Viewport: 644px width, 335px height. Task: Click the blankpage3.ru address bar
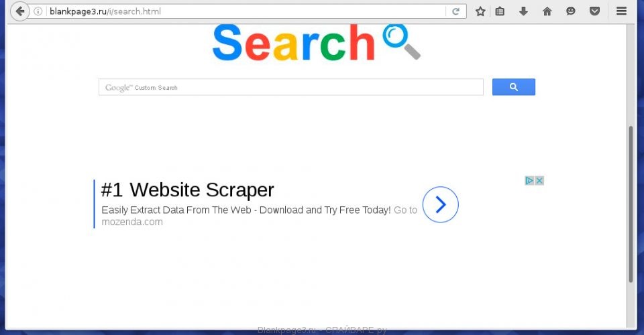coord(246,11)
